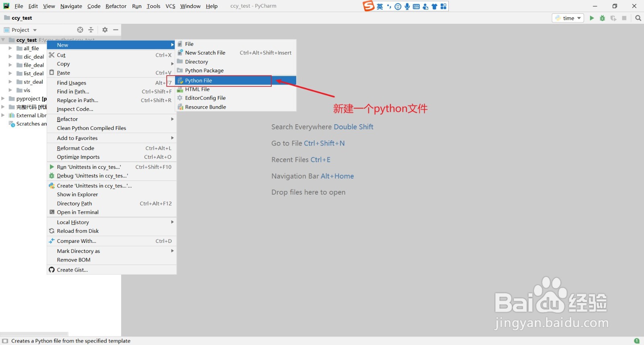Choose Python Package option
Image resolution: width=644 pixels, height=345 pixels.
pyautogui.click(x=236, y=70)
